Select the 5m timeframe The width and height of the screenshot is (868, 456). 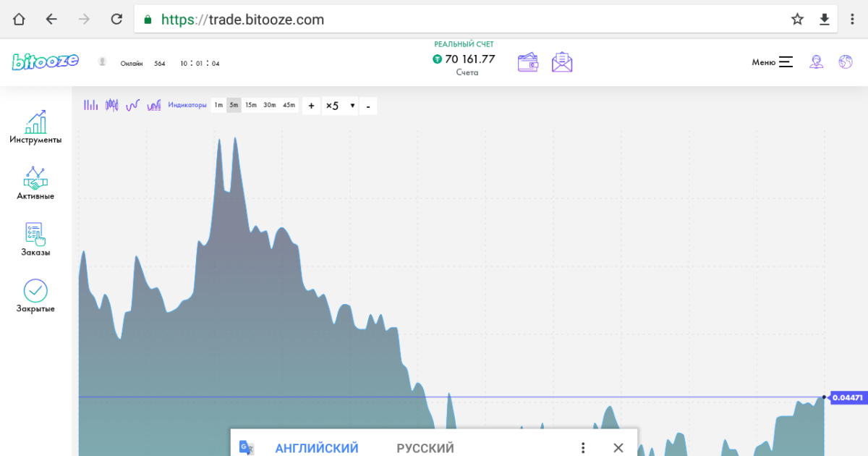pyautogui.click(x=234, y=106)
